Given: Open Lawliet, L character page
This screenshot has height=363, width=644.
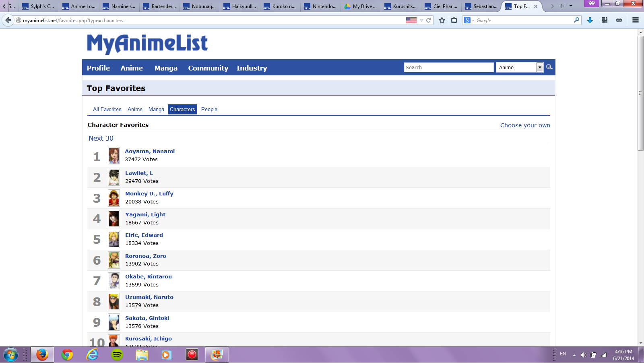Looking at the screenshot, I should [x=139, y=173].
